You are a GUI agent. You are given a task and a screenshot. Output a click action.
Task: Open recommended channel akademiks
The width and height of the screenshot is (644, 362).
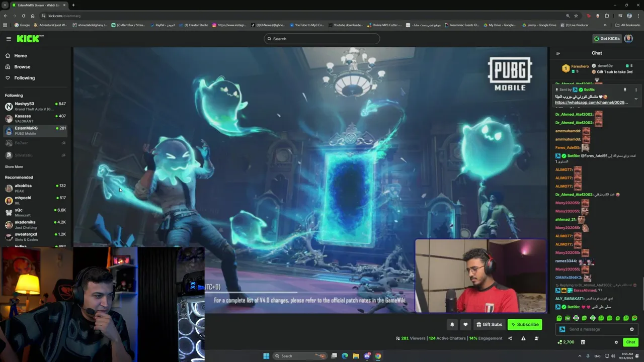pos(35,225)
